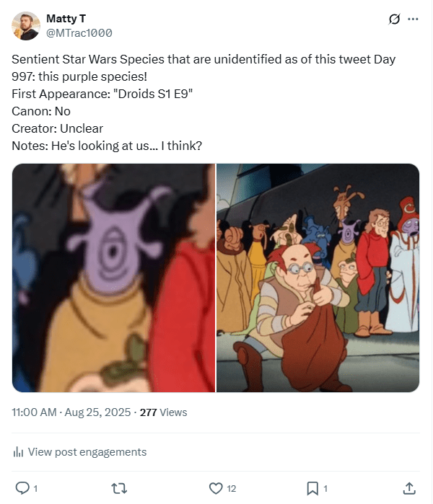Image resolution: width=433 pixels, height=504 pixels.
Task: Click the reply speech bubble icon
Action: point(22,488)
